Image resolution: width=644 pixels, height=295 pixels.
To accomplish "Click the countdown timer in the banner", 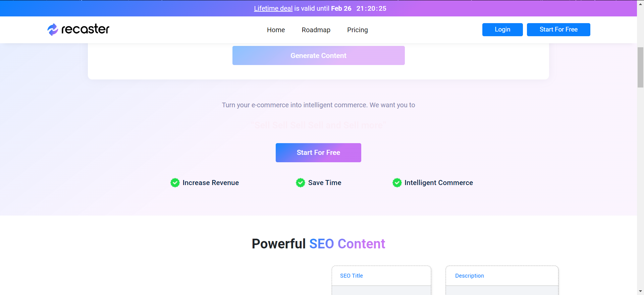I will click(x=371, y=8).
